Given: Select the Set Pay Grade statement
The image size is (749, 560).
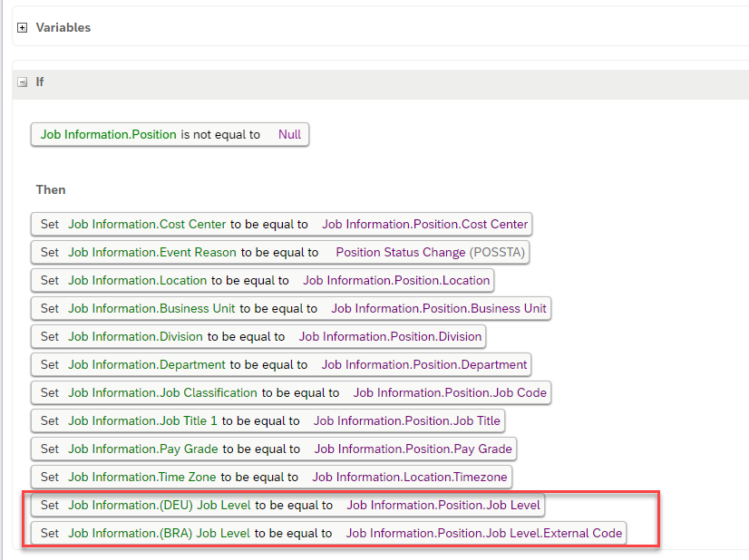Looking at the screenshot, I should click(x=274, y=449).
